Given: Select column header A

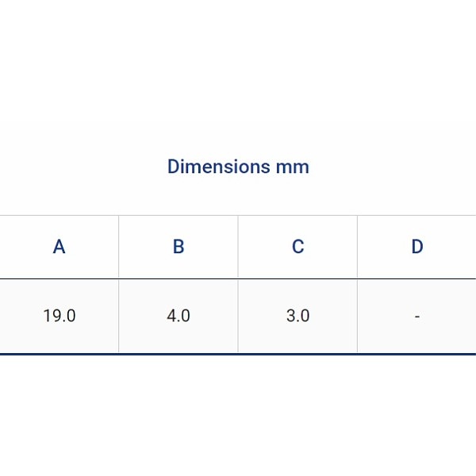Looking at the screenshot, I should point(59,247).
